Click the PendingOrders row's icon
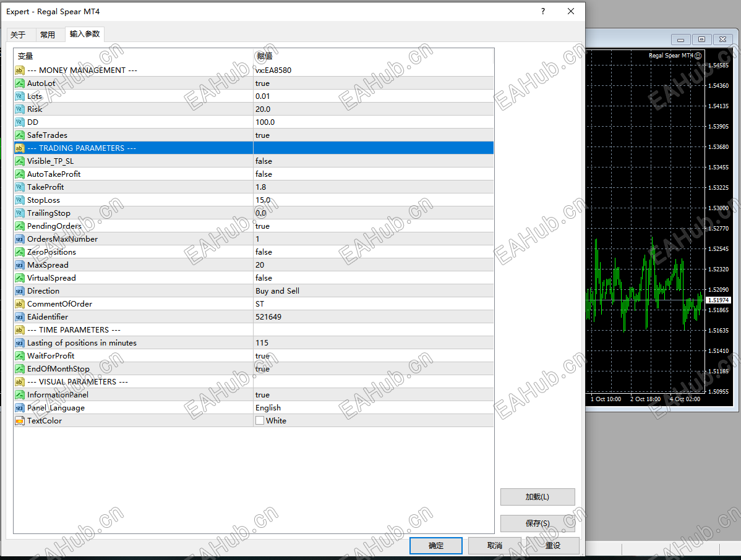Viewport: 741px width, 560px height. pos(19,226)
